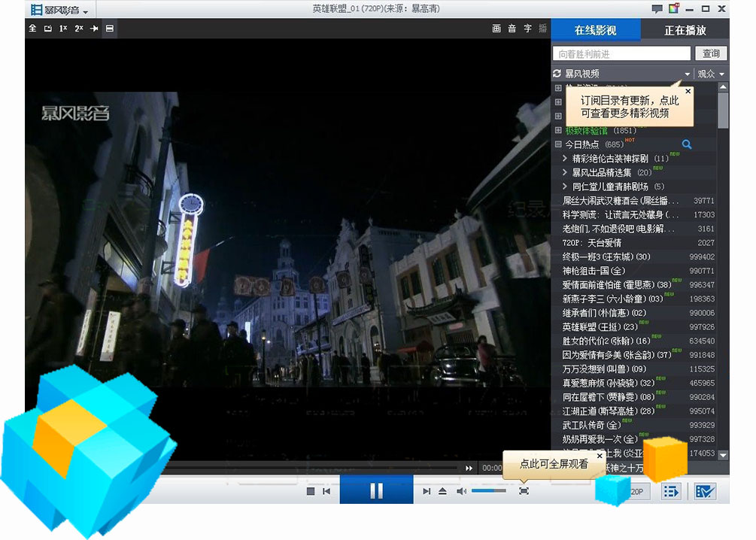
Task: Stop playback with the stop button
Action: pos(311,491)
